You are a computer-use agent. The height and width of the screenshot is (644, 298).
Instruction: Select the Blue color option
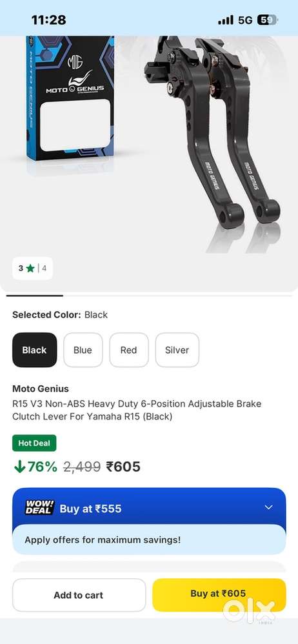pos(83,350)
